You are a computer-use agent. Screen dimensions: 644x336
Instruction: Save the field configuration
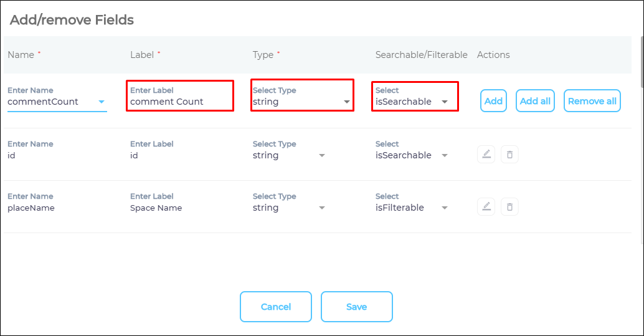tap(356, 307)
